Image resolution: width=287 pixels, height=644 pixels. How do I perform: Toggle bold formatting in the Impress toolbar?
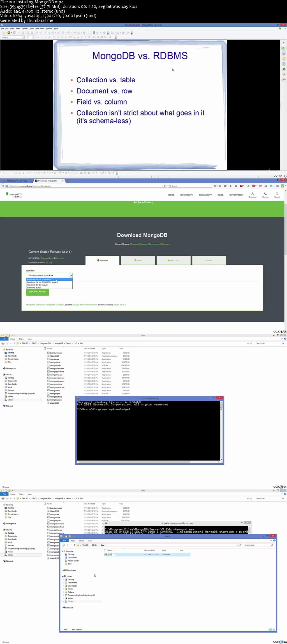tap(38, 37)
